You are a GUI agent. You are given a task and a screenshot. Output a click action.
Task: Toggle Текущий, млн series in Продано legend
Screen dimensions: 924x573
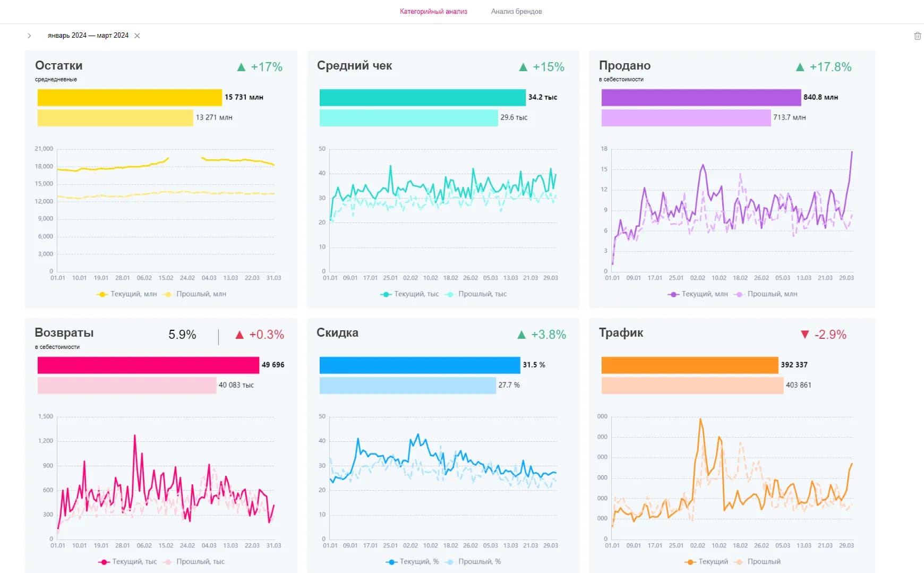[x=698, y=294]
